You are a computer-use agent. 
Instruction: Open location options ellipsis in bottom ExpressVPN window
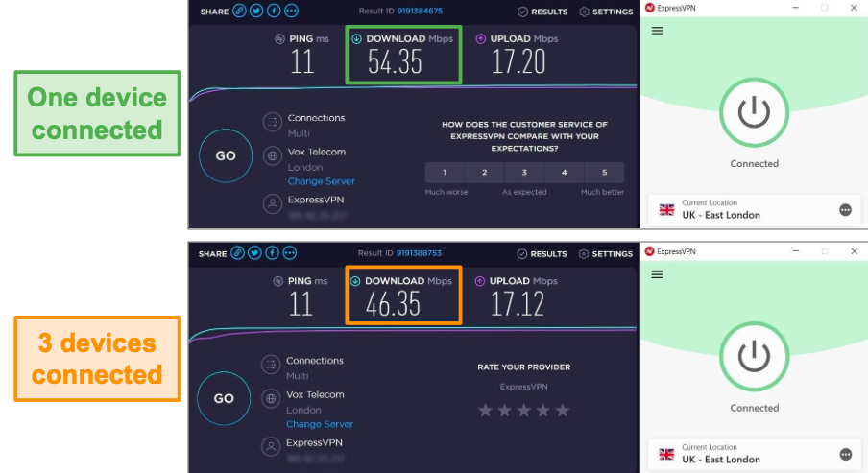click(846, 455)
